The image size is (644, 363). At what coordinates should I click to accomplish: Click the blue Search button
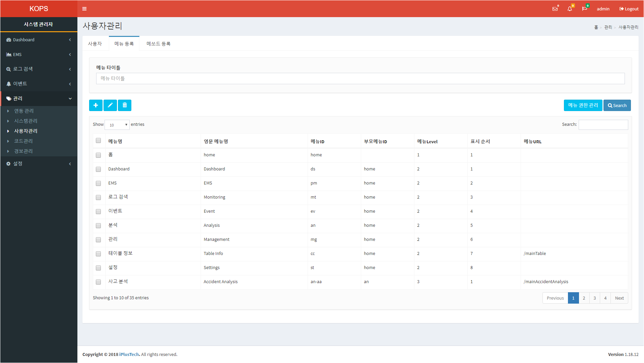pos(617,105)
